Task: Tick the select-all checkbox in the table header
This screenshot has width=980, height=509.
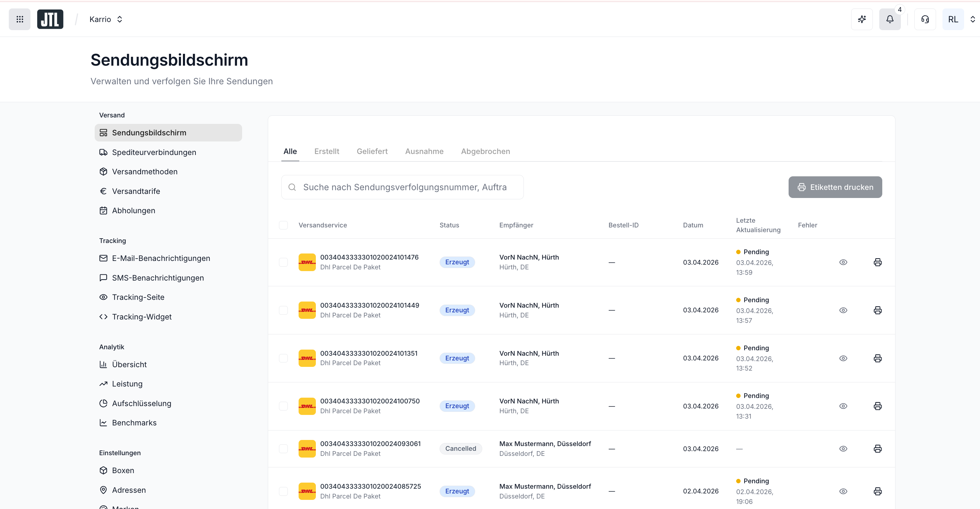Action: click(283, 225)
